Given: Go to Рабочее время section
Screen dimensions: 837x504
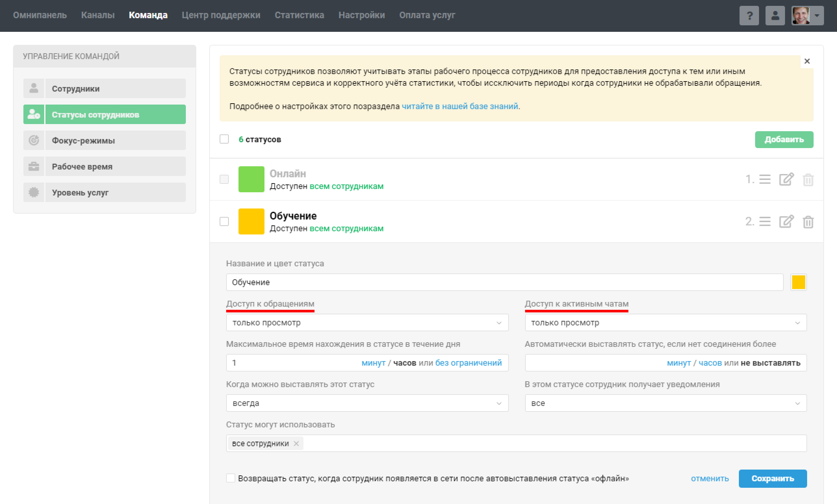Looking at the screenshot, I should [x=115, y=166].
